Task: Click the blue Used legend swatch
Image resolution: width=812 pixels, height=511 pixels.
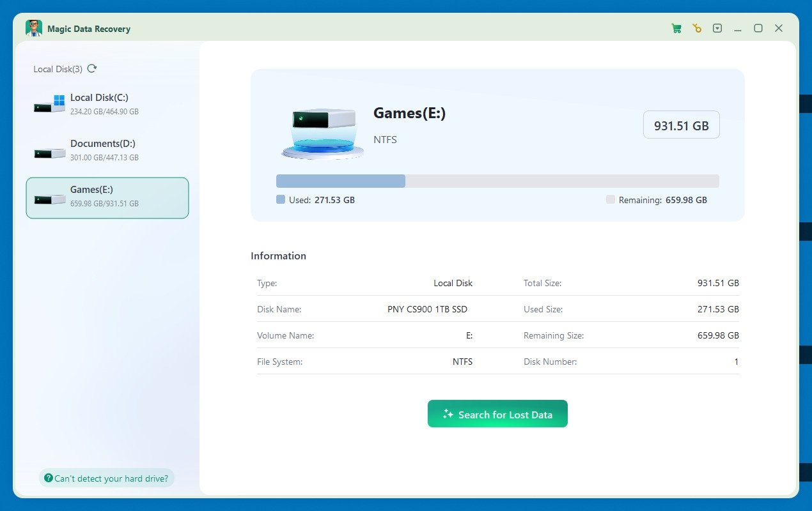Action: point(281,200)
